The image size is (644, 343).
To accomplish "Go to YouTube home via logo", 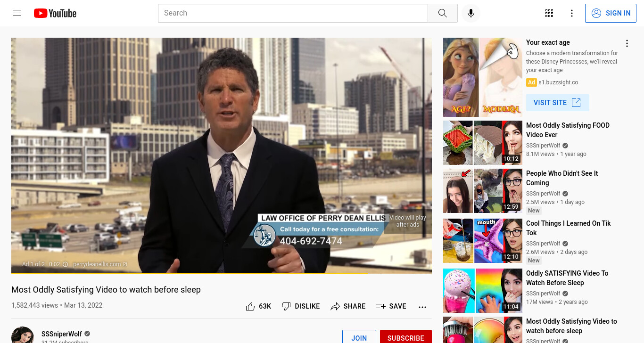I will tap(55, 13).
